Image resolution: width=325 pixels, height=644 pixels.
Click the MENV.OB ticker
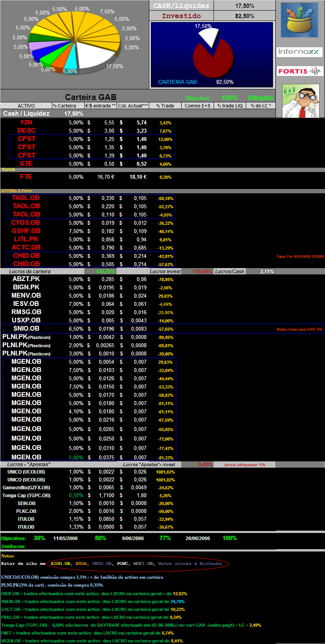click(26, 295)
